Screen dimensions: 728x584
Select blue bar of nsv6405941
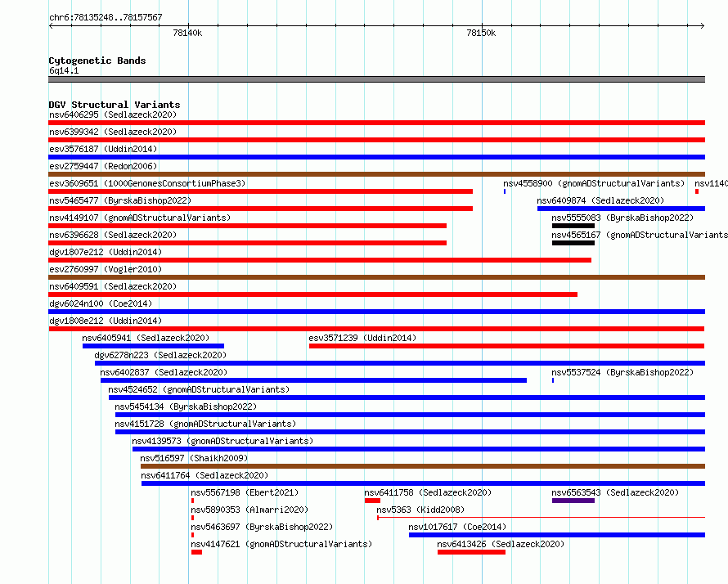[153, 346]
